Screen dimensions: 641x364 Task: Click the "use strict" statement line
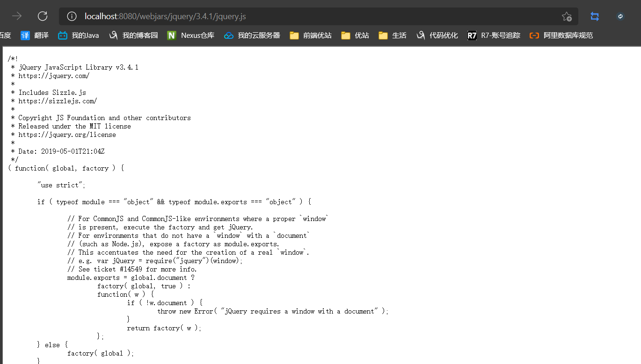click(x=62, y=185)
